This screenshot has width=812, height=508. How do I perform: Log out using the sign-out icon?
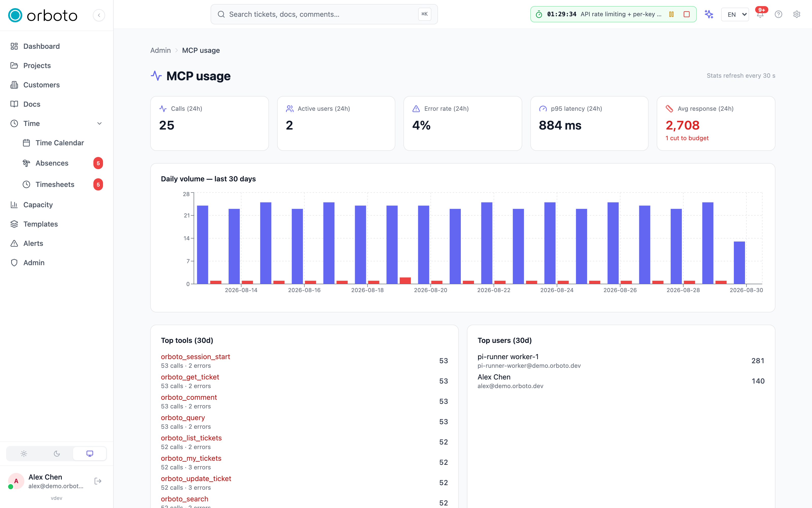98,481
